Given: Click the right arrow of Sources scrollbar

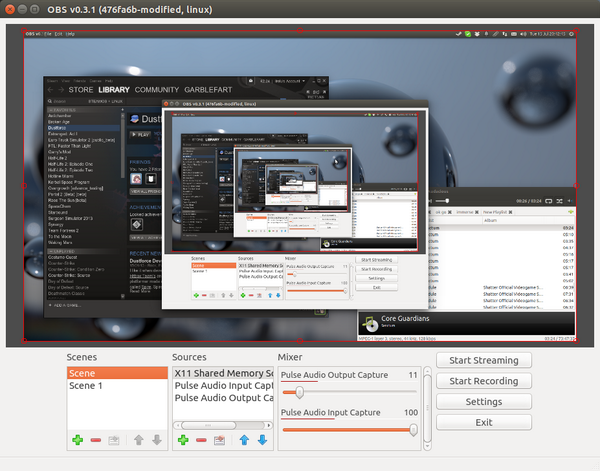Looking at the screenshot, I should click(269, 425).
